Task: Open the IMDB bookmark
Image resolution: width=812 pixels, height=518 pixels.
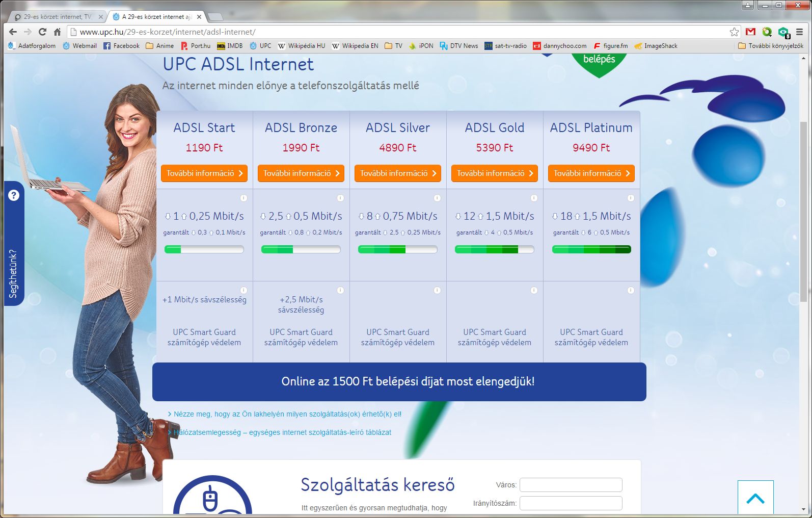Action: tap(230, 46)
